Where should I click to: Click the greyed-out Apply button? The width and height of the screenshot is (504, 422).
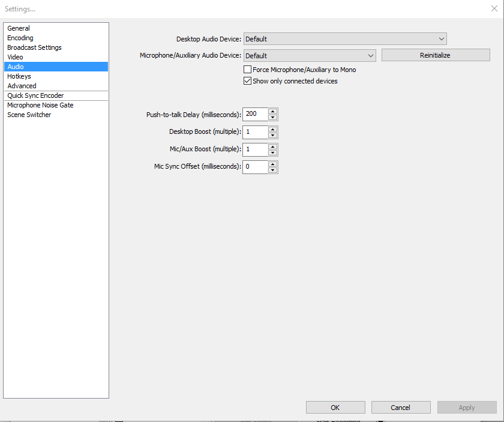[467, 407]
